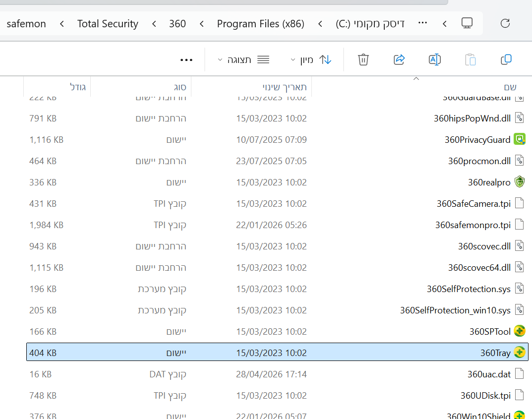Image resolution: width=532 pixels, height=419 pixels.
Task: Open the מיון sort dropdown
Action: pyautogui.click(x=311, y=60)
